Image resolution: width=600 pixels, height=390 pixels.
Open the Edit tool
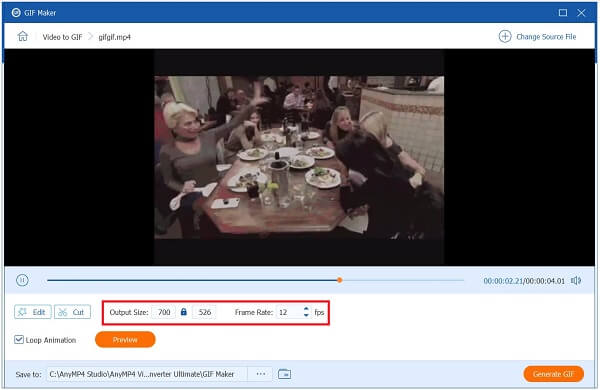[33, 312]
